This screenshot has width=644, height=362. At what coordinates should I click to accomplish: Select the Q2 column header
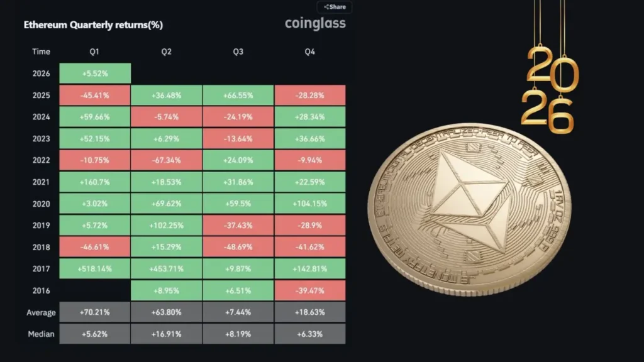point(166,52)
